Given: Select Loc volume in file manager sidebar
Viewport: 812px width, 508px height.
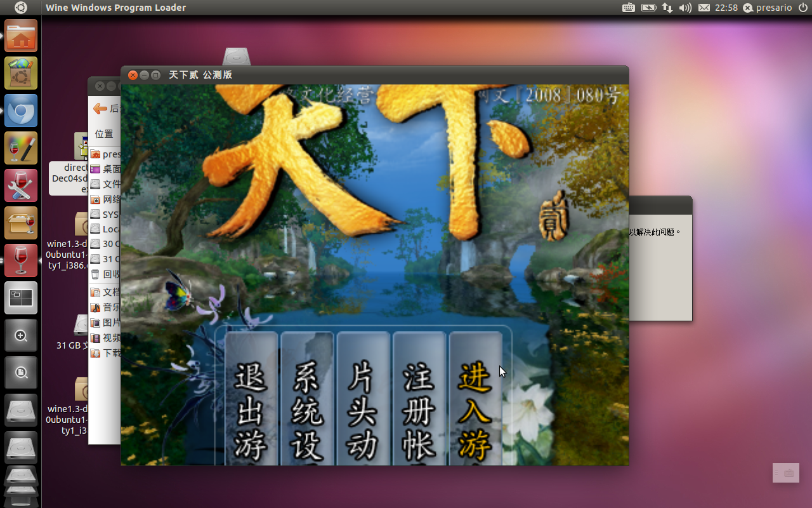Looking at the screenshot, I should click(105, 229).
